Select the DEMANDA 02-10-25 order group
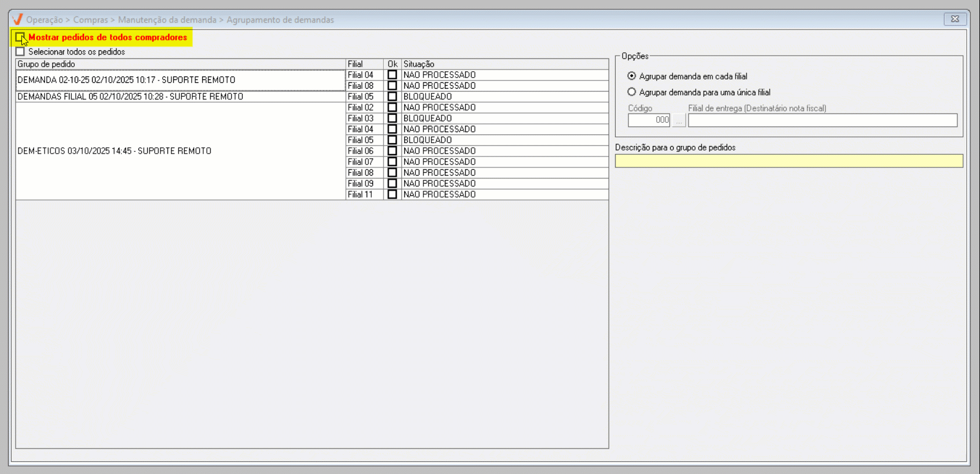The image size is (980, 474). (126, 80)
